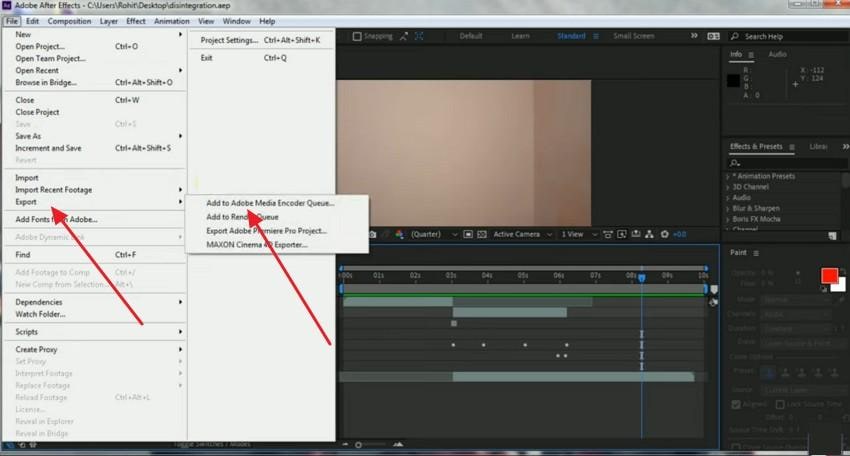
Task: Enable the Region of Interest icon
Action: pyautogui.click(x=468, y=234)
